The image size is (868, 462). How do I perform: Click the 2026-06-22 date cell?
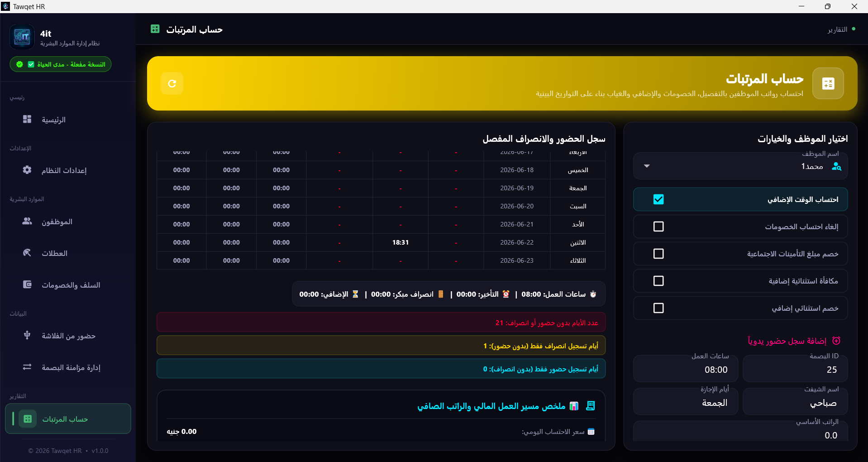(x=517, y=242)
